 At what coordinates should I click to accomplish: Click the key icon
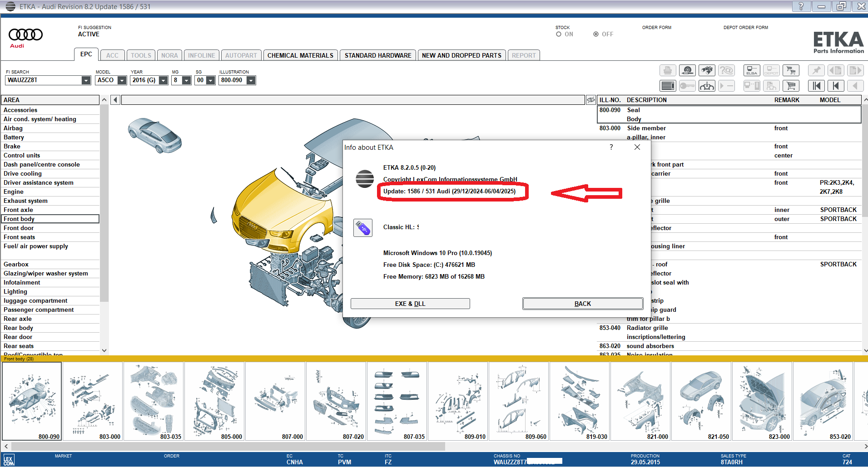click(687, 86)
